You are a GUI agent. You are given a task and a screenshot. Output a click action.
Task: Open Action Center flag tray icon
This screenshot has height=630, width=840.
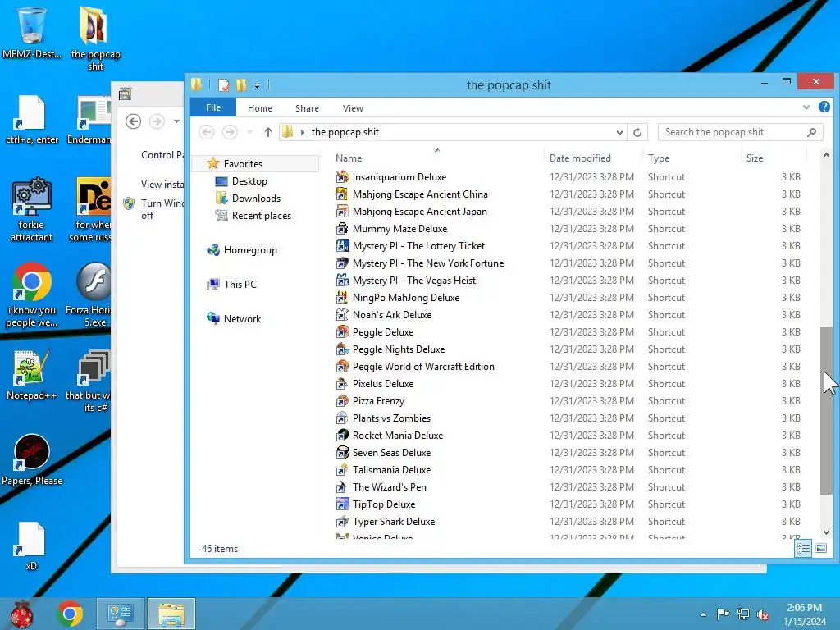723,614
